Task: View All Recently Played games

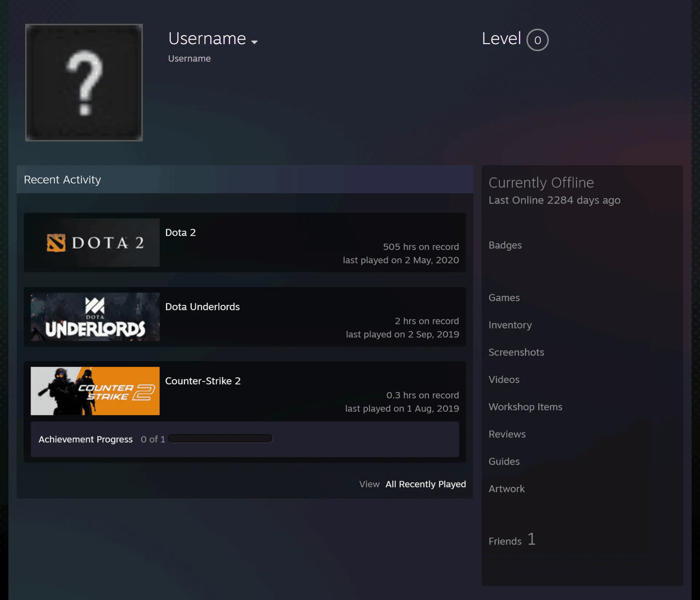Action: coord(425,484)
